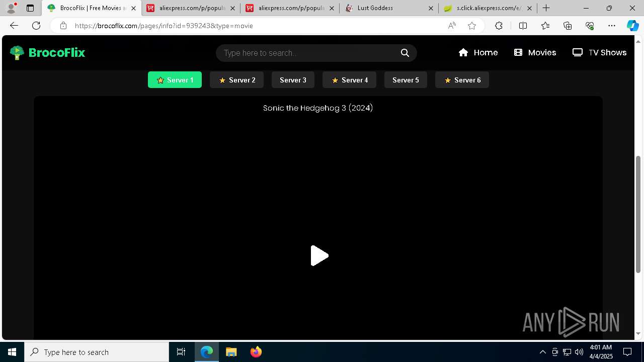Switch to Server 2
Image resolution: width=644 pixels, height=362 pixels.
coord(236,80)
